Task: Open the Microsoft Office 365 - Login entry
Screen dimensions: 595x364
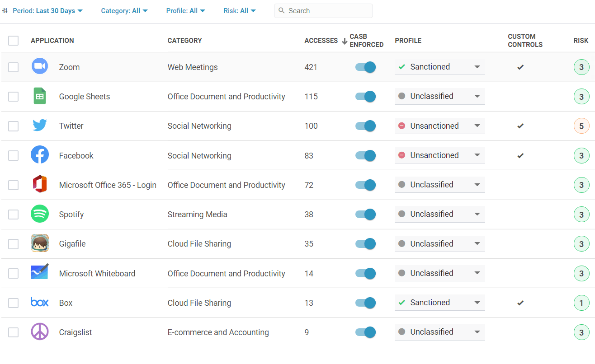Action: pyautogui.click(x=108, y=185)
